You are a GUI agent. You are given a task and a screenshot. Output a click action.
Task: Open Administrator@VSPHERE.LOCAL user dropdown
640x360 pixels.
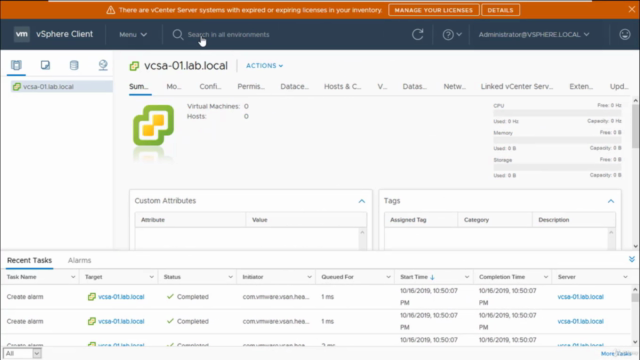click(534, 35)
